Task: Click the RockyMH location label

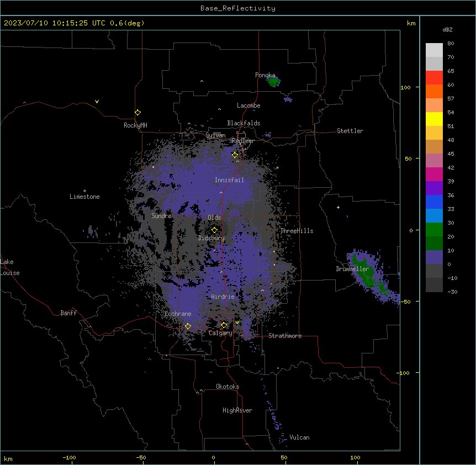Action: (x=135, y=125)
